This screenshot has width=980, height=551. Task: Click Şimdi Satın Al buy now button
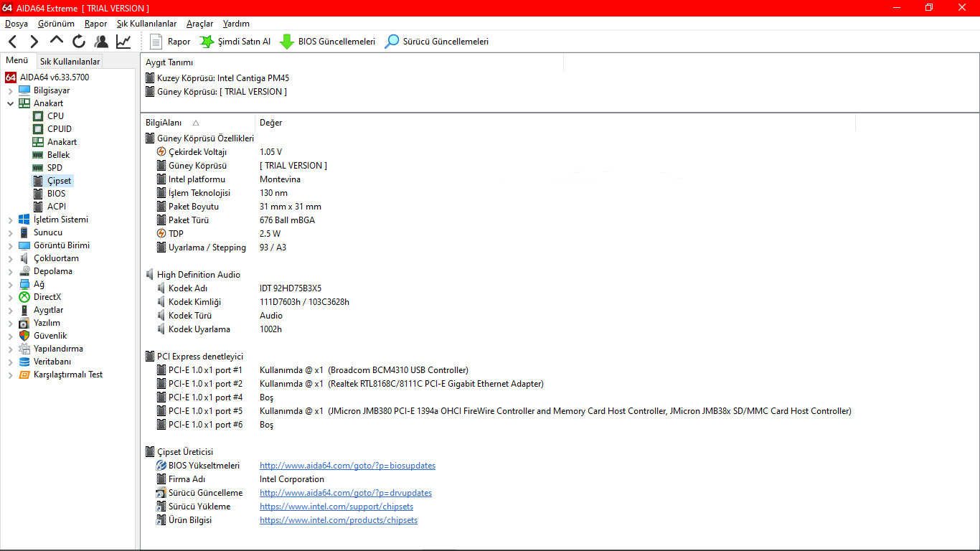(x=235, y=42)
